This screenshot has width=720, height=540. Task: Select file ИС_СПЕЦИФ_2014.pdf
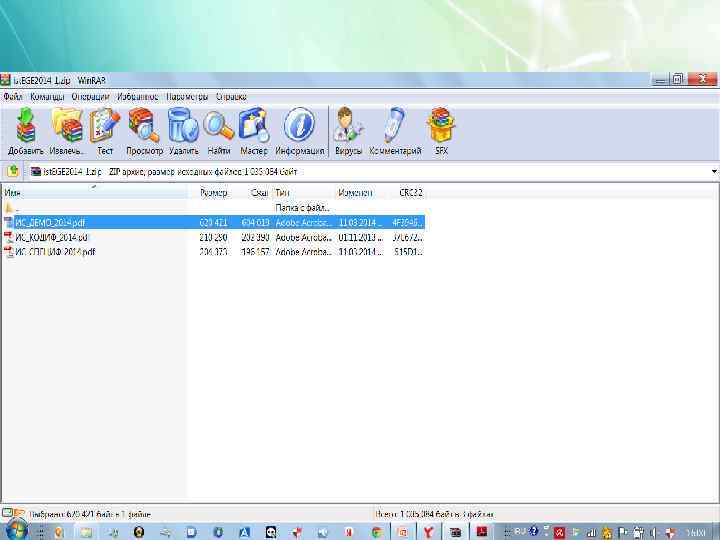(x=214, y=252)
